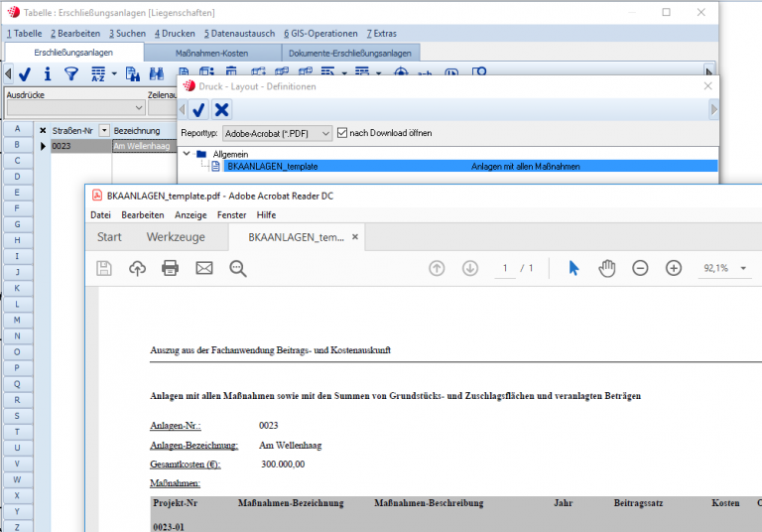Activate the Acrobat hand pan tool
The image size is (762, 532).
click(x=607, y=268)
